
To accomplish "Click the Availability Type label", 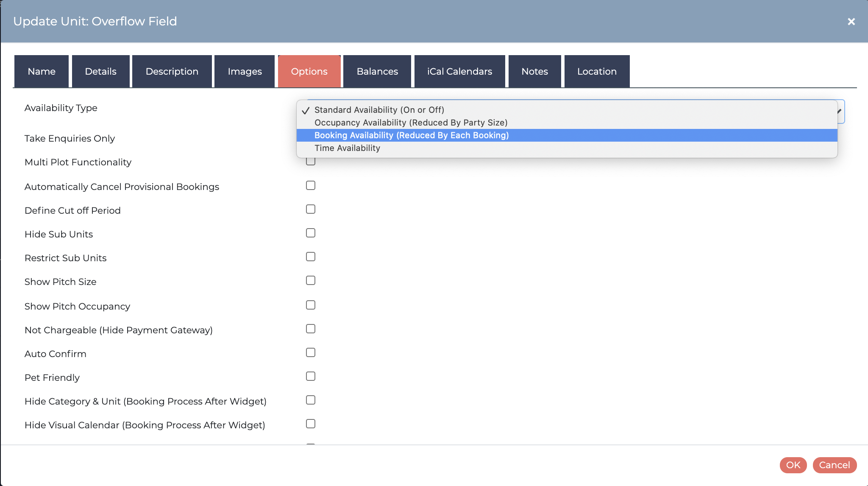I will [x=61, y=108].
